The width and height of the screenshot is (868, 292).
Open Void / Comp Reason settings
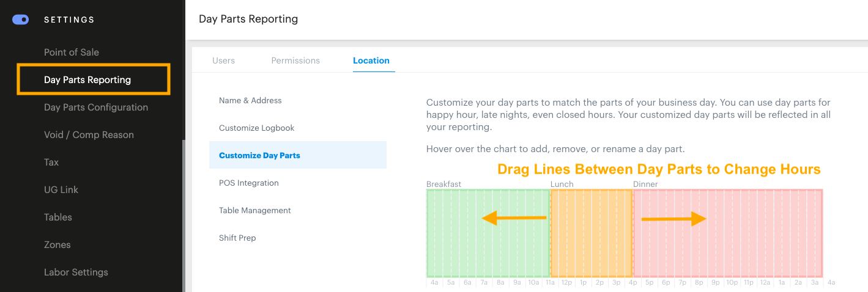89,135
